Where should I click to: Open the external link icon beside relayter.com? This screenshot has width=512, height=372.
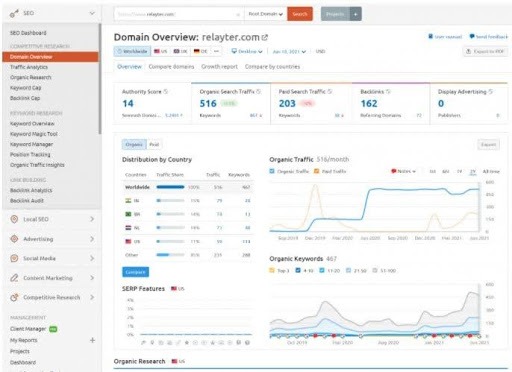coord(264,38)
